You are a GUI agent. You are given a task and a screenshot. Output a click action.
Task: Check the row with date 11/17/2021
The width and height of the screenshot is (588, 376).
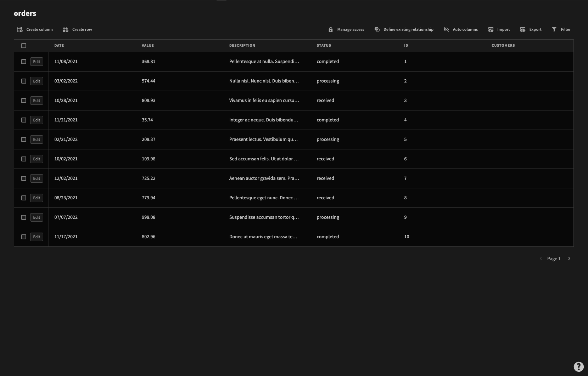pos(24,237)
